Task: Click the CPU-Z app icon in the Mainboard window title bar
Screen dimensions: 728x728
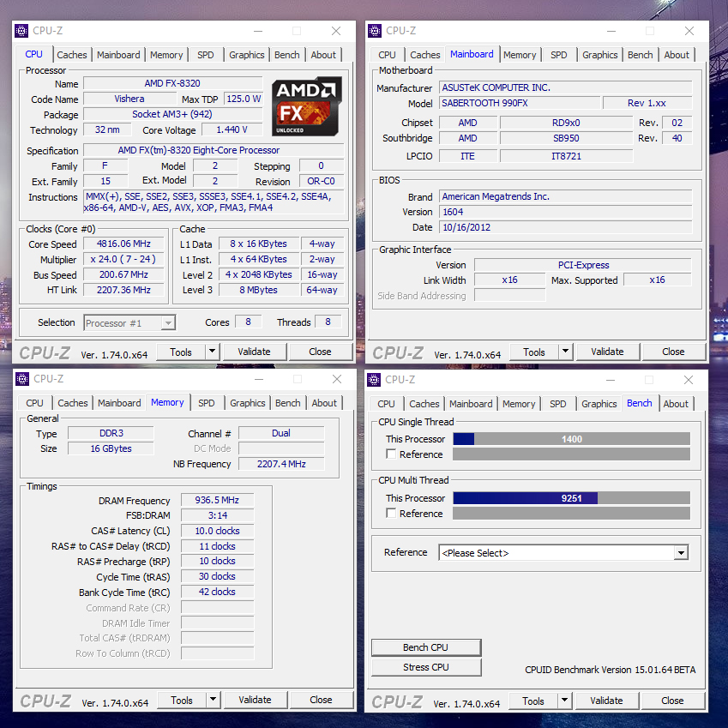Action: pos(375,31)
